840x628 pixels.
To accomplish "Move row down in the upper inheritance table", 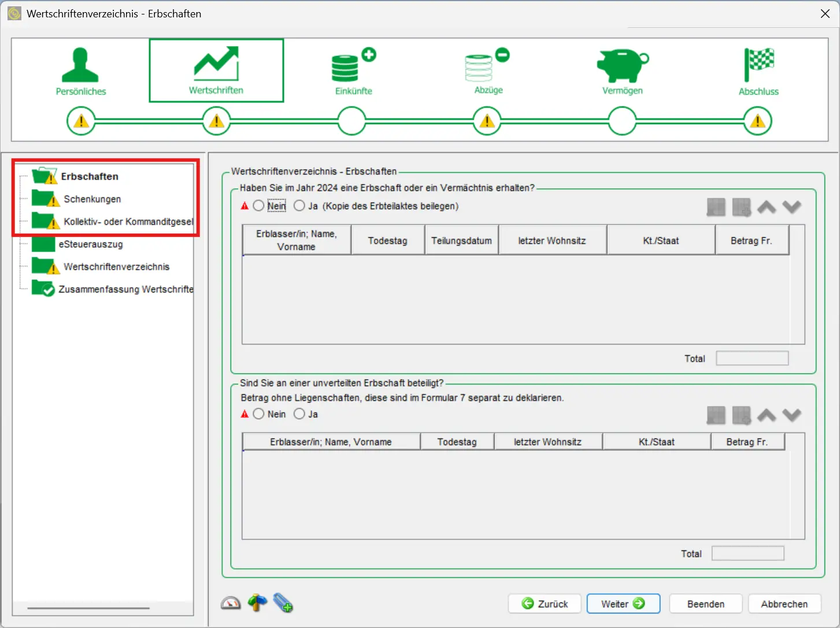I will (791, 207).
